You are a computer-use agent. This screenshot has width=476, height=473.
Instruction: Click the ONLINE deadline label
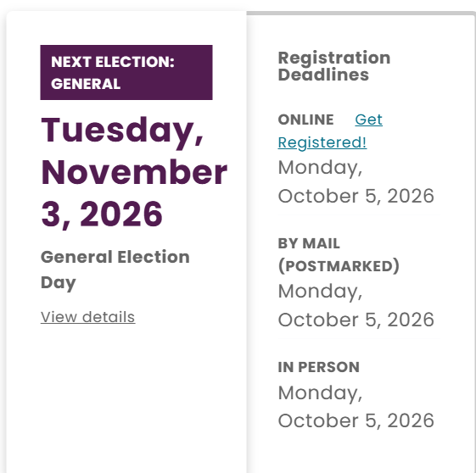coord(305,120)
